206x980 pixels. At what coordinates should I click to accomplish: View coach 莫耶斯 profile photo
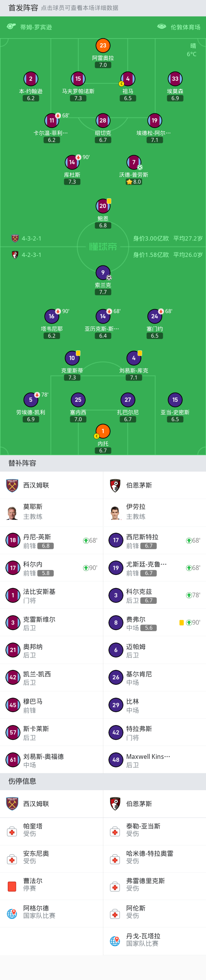[x=13, y=512]
